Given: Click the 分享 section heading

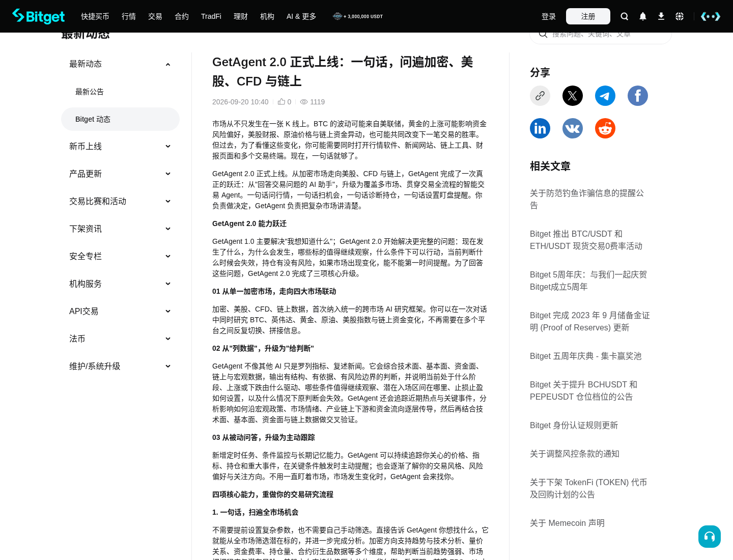Looking at the screenshot, I should click(x=540, y=72).
